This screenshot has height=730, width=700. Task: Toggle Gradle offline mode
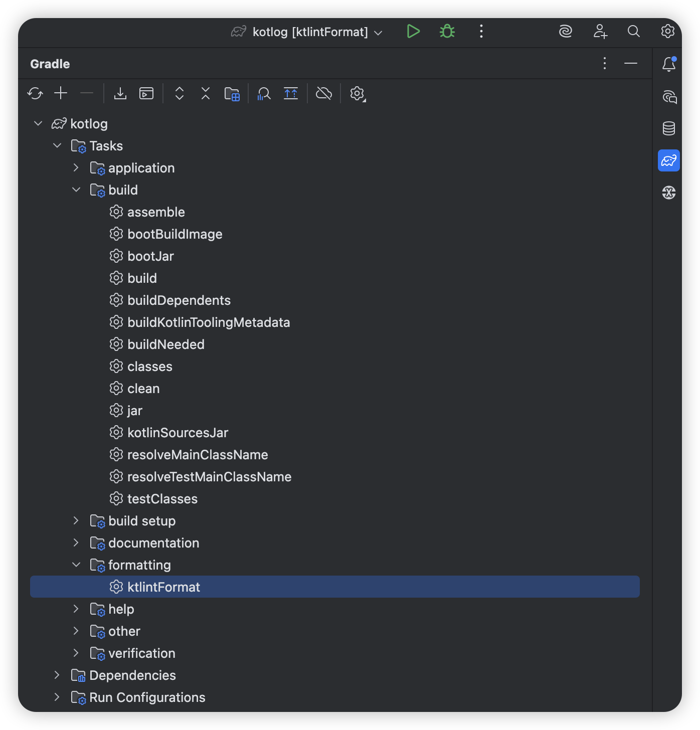(324, 93)
